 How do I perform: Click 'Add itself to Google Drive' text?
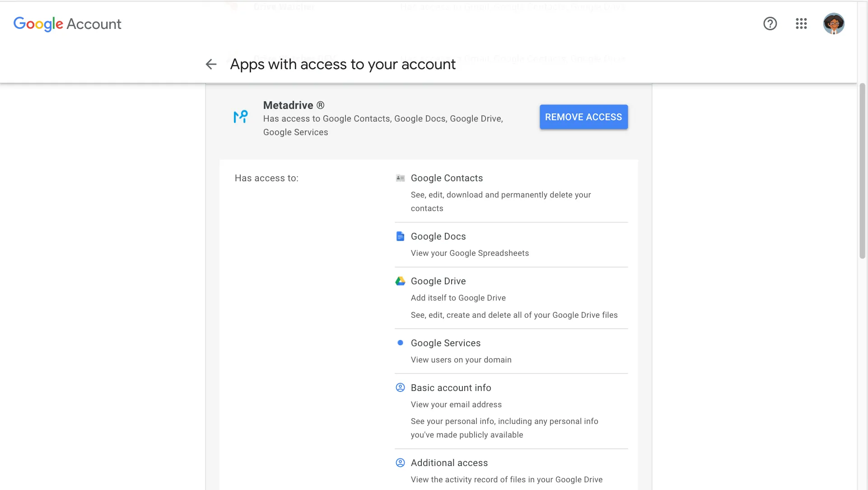[458, 298]
